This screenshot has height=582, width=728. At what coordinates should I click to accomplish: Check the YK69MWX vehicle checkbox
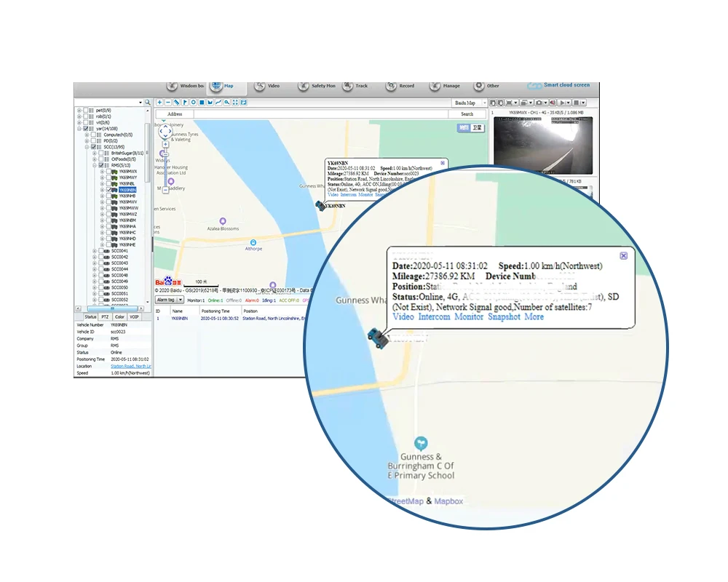tap(108, 172)
